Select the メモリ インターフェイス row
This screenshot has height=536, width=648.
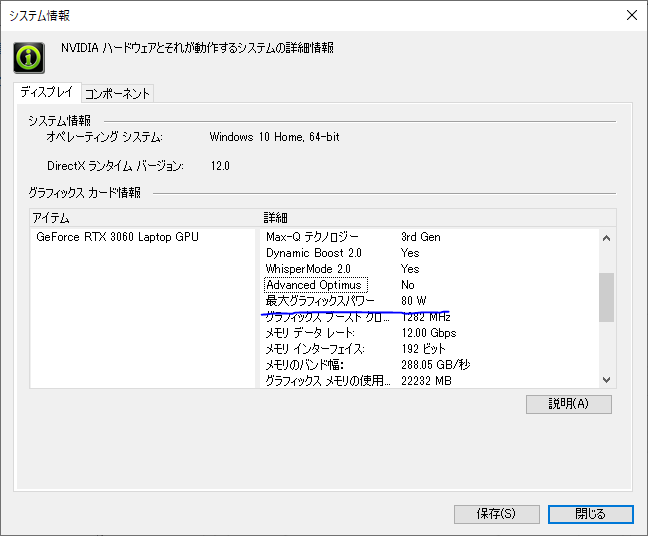(430, 349)
